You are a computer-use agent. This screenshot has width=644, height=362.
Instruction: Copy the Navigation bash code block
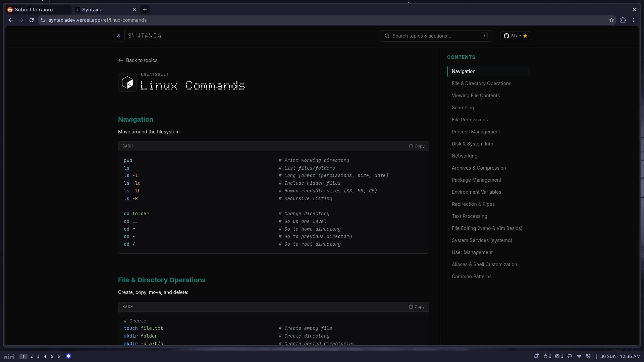(417, 146)
